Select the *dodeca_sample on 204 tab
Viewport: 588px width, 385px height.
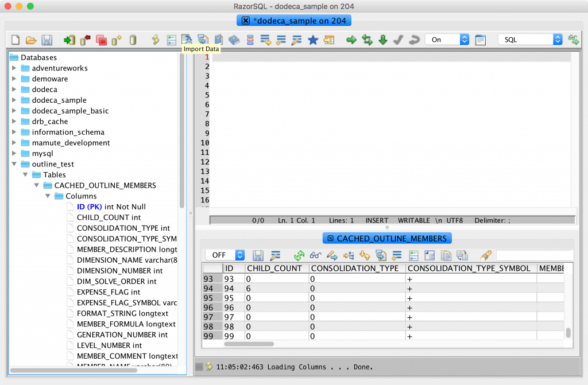[x=294, y=21]
